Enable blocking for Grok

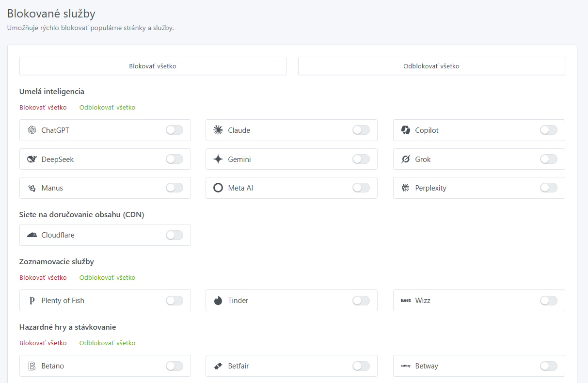click(x=549, y=159)
